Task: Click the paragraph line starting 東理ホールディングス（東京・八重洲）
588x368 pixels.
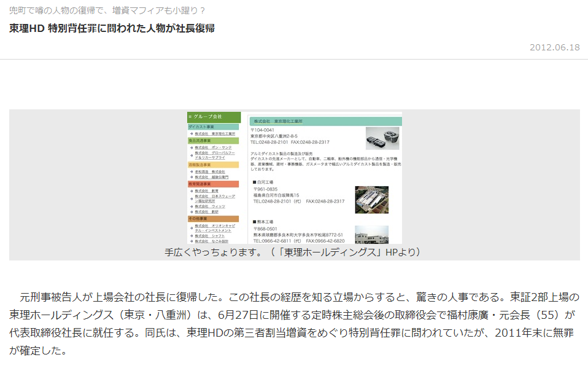Action: (292, 315)
